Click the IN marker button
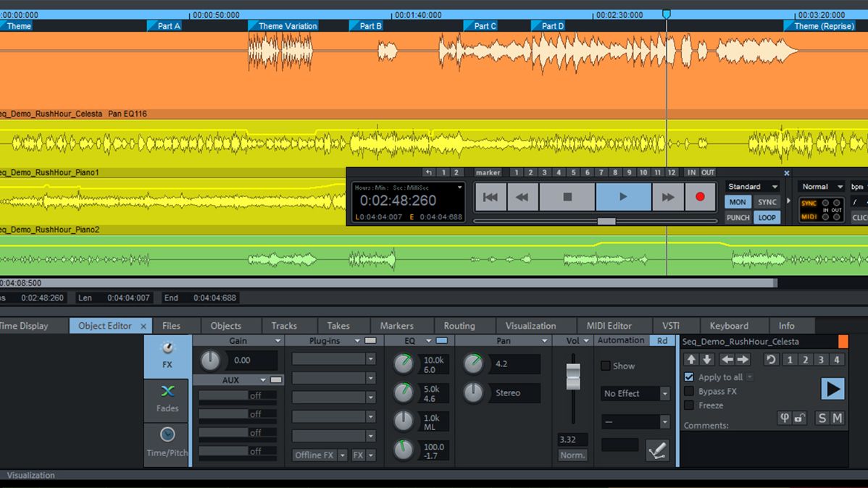Image resolution: width=868 pixels, height=488 pixels. [x=691, y=172]
